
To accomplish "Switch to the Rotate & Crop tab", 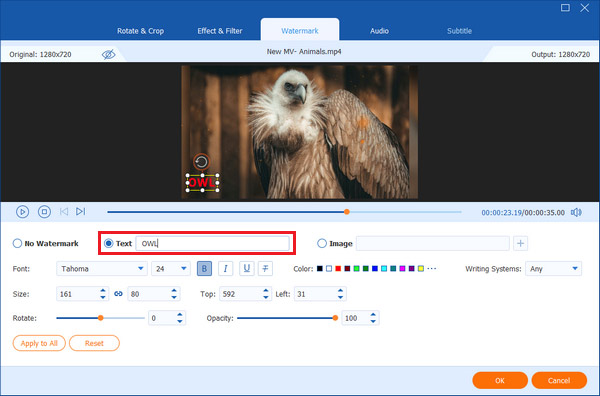I will [140, 31].
